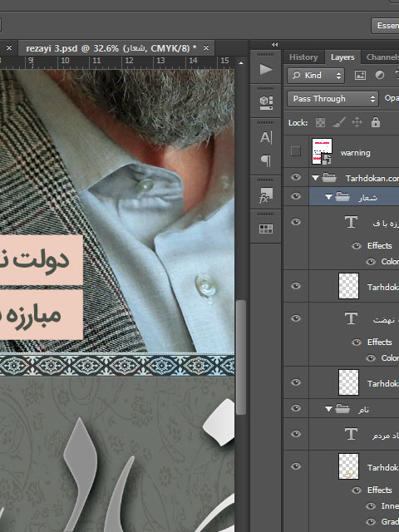
Task: Select the warning layer name
Action: click(355, 153)
